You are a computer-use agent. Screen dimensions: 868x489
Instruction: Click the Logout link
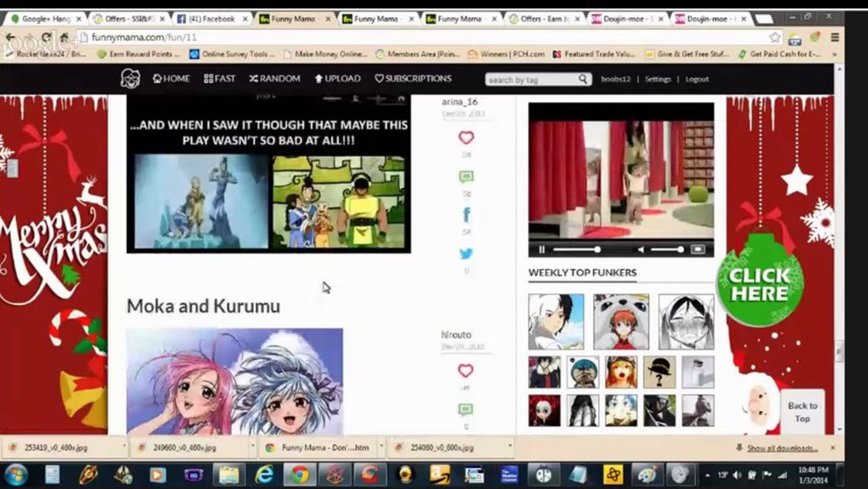696,79
